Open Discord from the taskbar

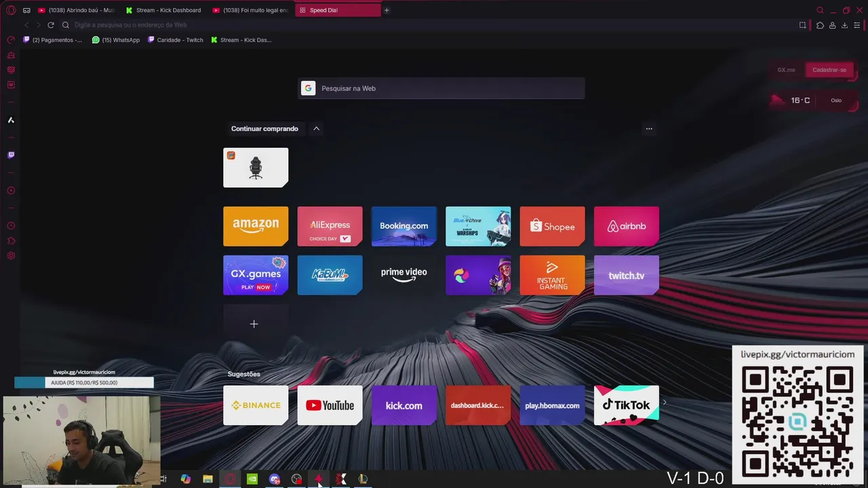(x=275, y=479)
